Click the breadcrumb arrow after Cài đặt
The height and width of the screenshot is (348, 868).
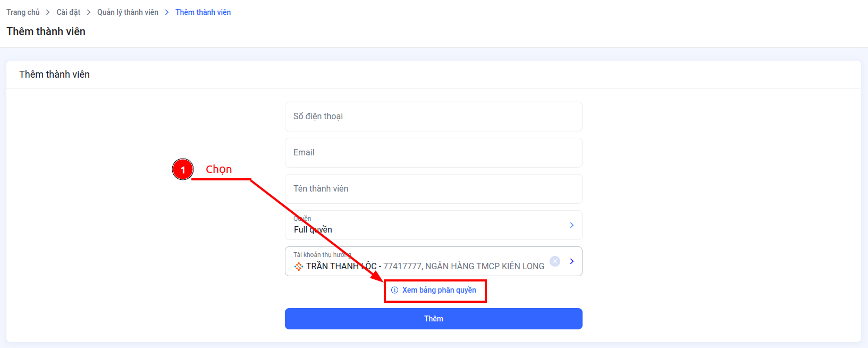click(89, 12)
